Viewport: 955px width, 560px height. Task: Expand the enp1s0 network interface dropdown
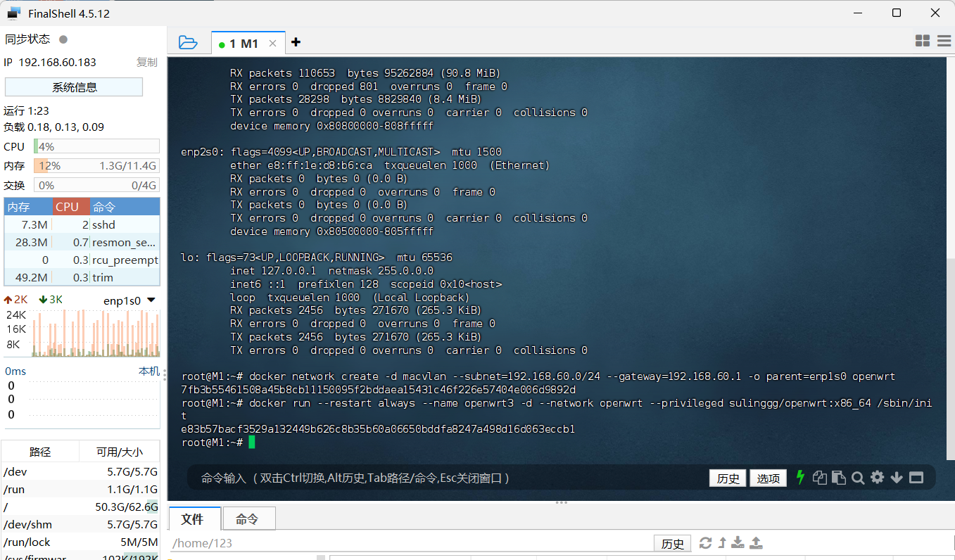[151, 300]
